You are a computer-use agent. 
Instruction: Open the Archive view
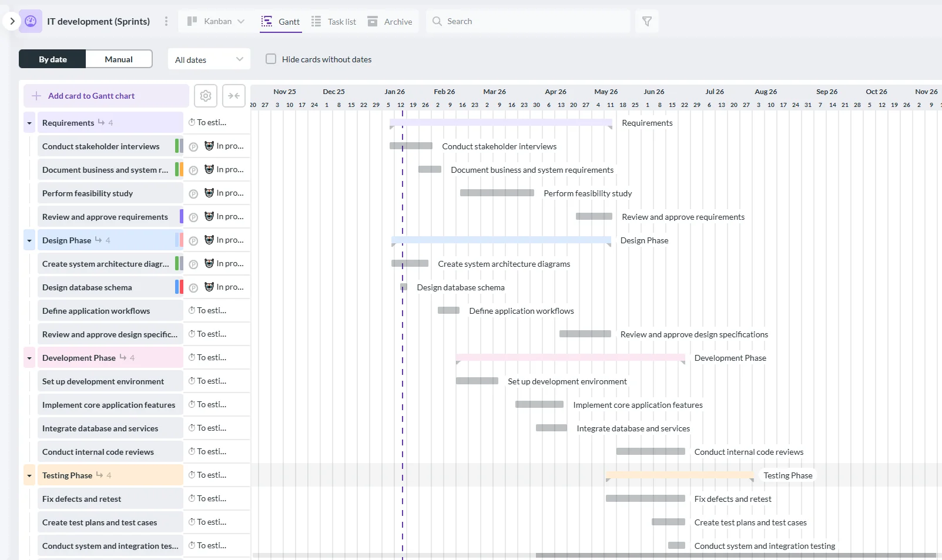(x=390, y=21)
